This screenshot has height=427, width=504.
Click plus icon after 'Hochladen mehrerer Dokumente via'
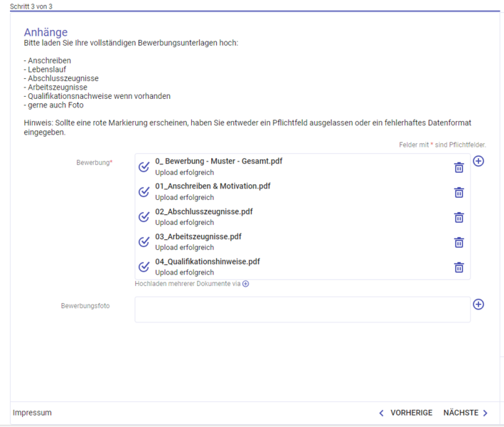coord(245,284)
